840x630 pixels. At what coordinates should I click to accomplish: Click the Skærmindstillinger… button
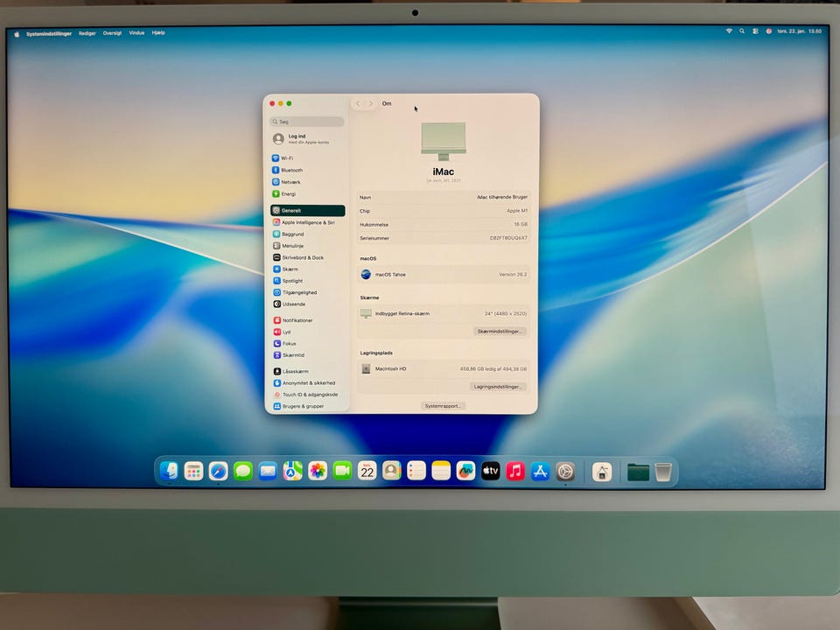pyautogui.click(x=499, y=332)
